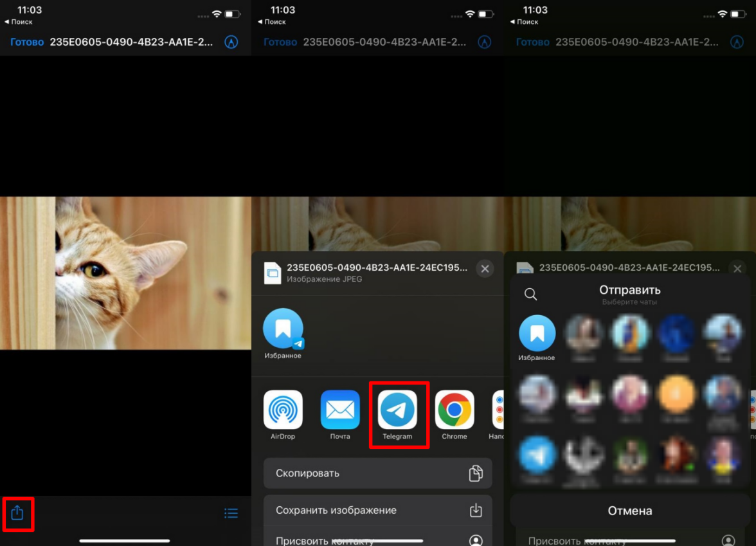Select the dark blue avatar in the Отправить panel

coord(676,333)
